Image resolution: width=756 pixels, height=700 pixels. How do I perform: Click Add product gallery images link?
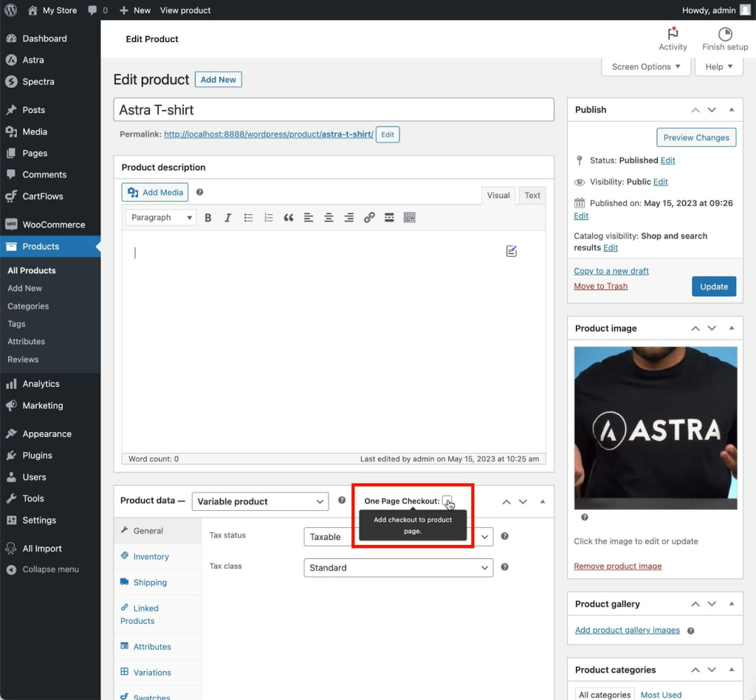[628, 630]
